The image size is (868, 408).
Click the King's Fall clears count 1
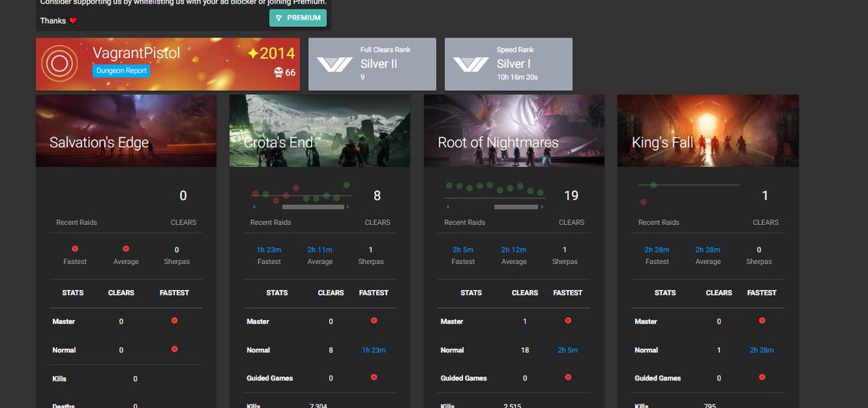coord(765,195)
